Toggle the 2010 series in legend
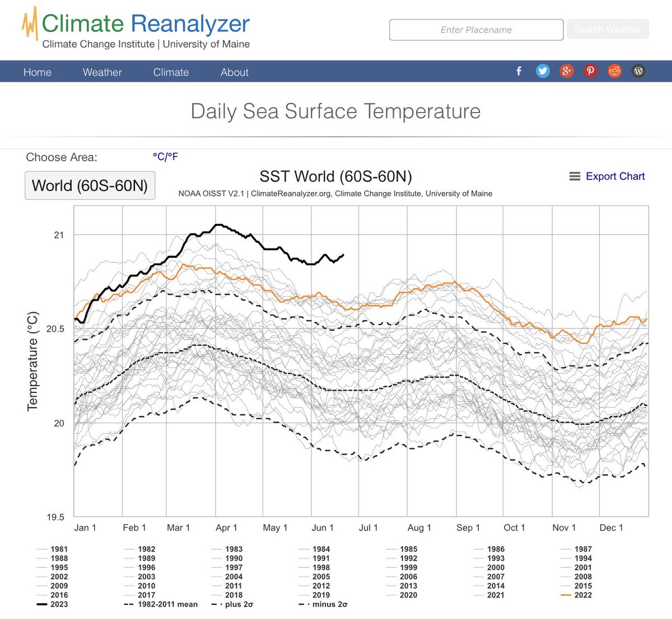672x619 pixels. (x=139, y=586)
